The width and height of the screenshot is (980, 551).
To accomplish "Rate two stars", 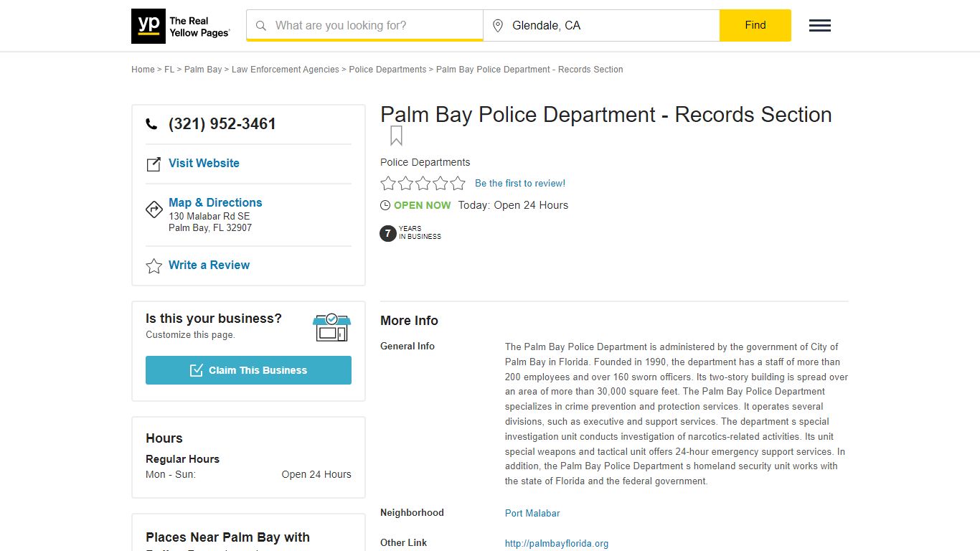I will [405, 183].
